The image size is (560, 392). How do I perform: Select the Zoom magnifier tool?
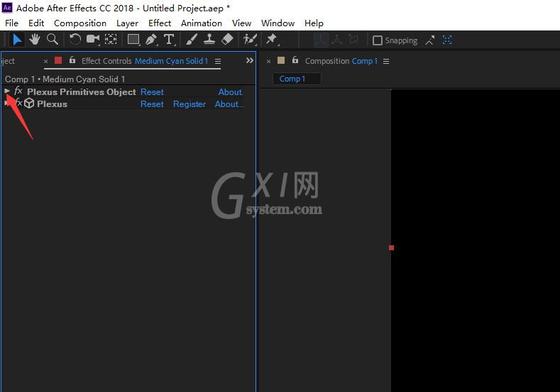[x=52, y=39]
